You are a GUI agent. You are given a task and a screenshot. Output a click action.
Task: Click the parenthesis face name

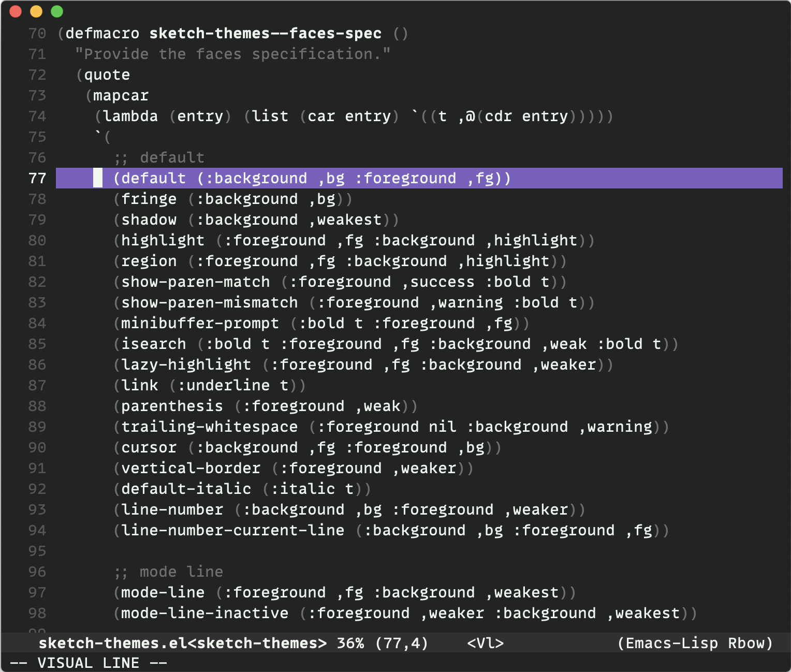(172, 406)
